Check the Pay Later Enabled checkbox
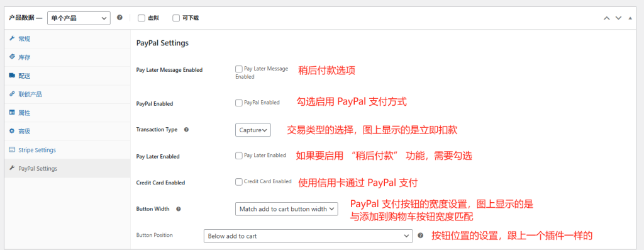Image resolution: width=644 pixels, height=250 pixels. point(238,156)
